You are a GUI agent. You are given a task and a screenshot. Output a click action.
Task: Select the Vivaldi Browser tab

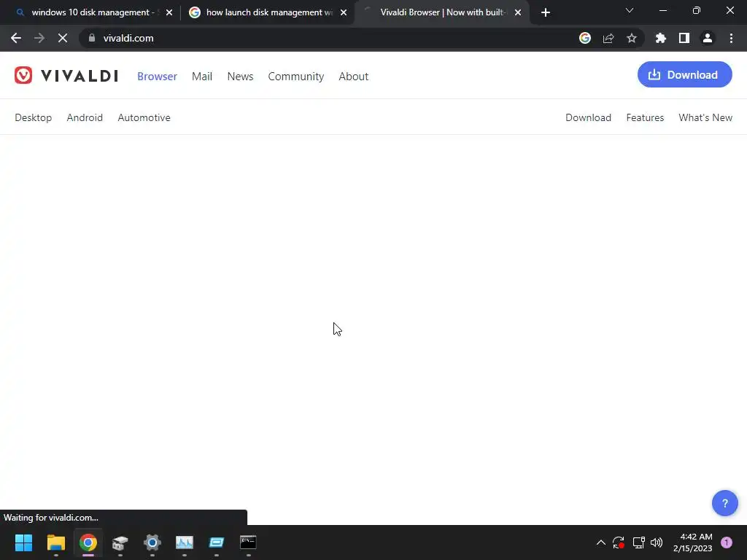[443, 12]
